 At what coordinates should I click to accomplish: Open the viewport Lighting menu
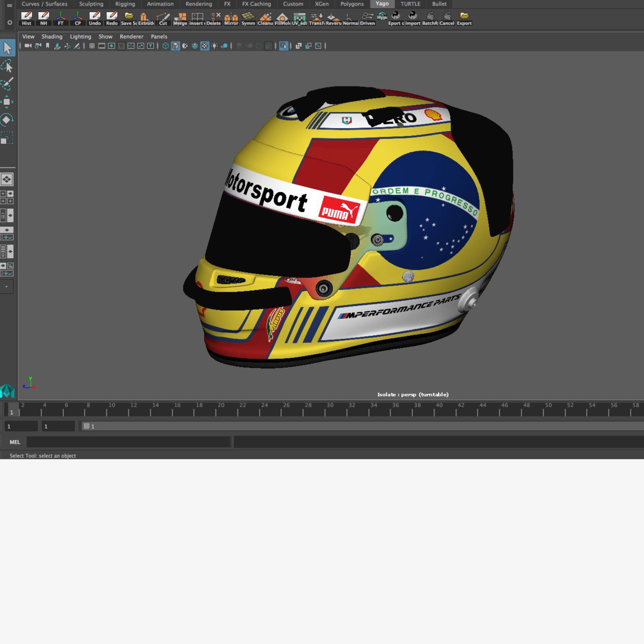point(80,36)
